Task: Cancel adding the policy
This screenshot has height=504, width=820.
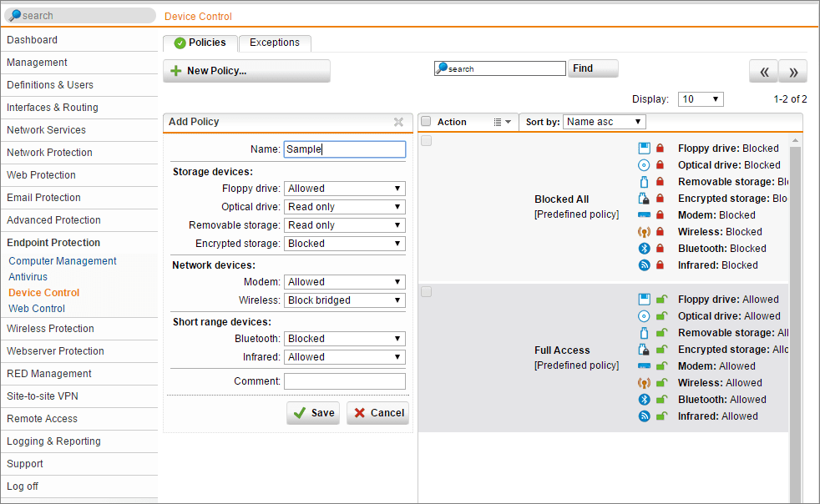Action: (378, 412)
